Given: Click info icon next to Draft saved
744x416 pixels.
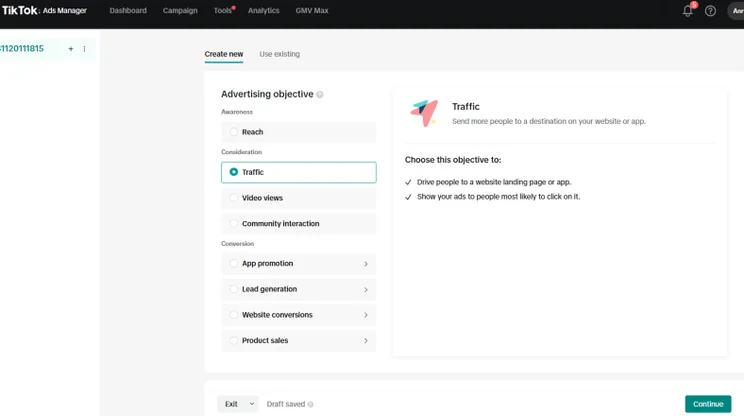Looking at the screenshot, I should 310,405.
